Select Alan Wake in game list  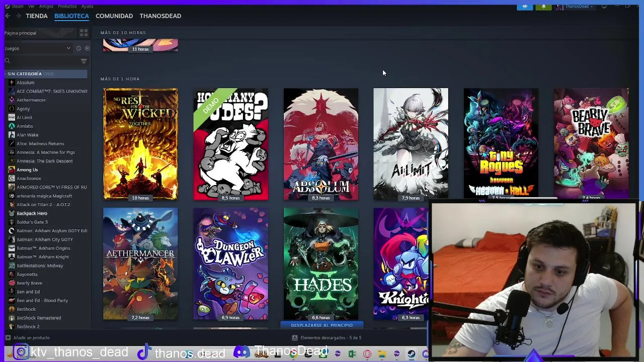tap(27, 135)
